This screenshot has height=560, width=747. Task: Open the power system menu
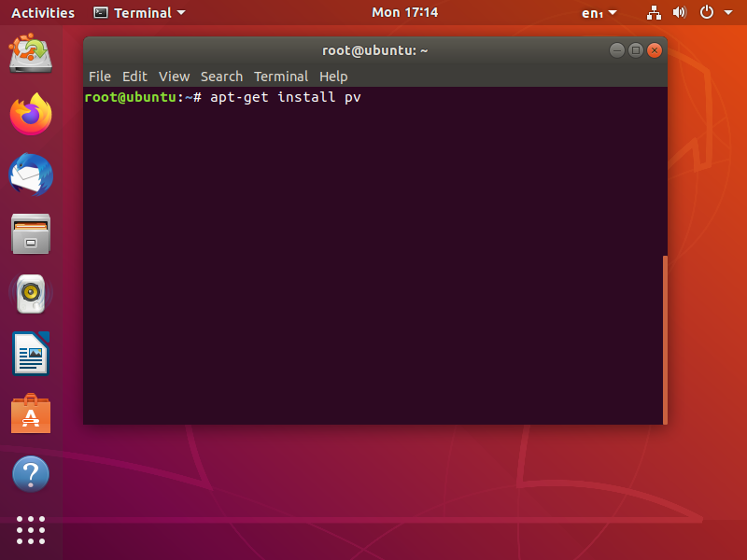click(x=715, y=12)
